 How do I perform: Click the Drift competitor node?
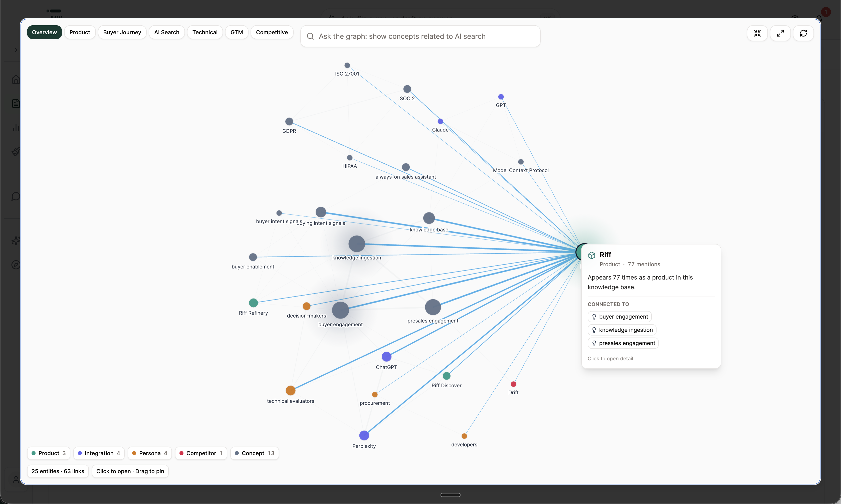(514, 384)
